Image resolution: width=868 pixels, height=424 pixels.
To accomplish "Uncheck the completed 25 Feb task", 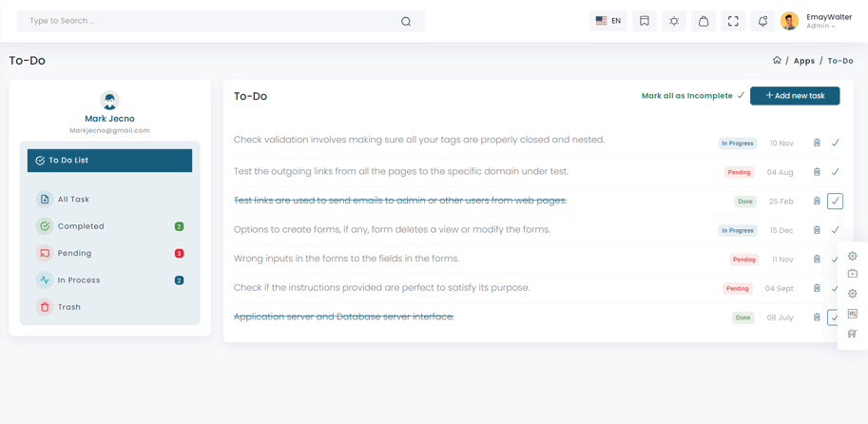I will pyautogui.click(x=835, y=202).
